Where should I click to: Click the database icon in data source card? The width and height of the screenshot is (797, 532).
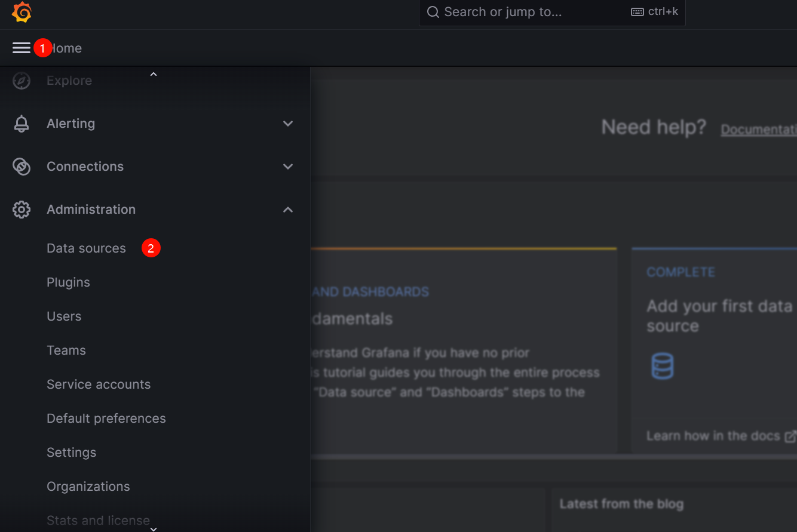pyautogui.click(x=662, y=366)
